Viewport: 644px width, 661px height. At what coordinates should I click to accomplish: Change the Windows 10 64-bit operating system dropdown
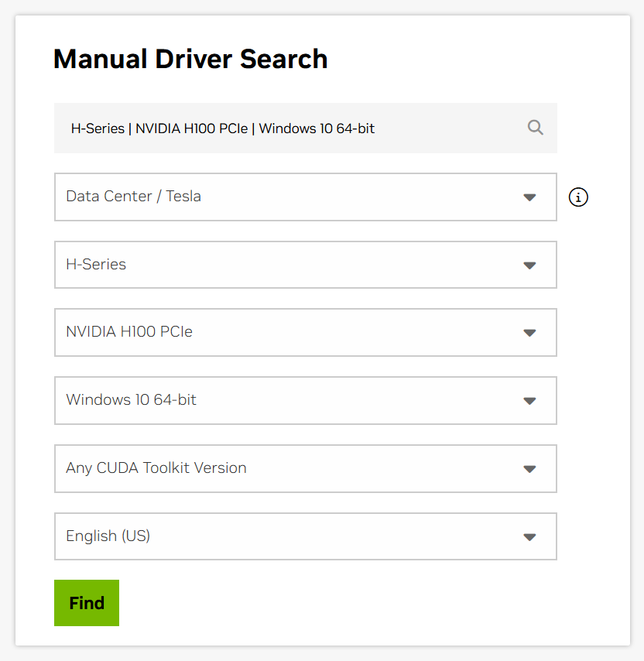tap(306, 400)
